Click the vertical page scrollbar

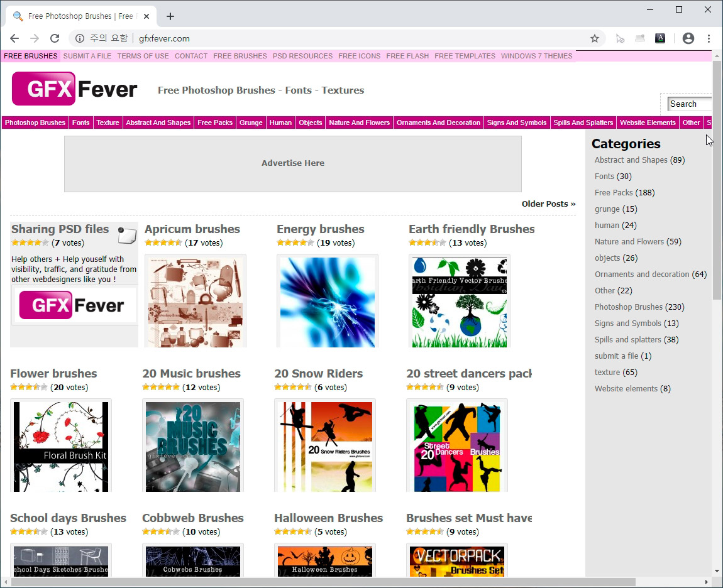tap(717, 180)
